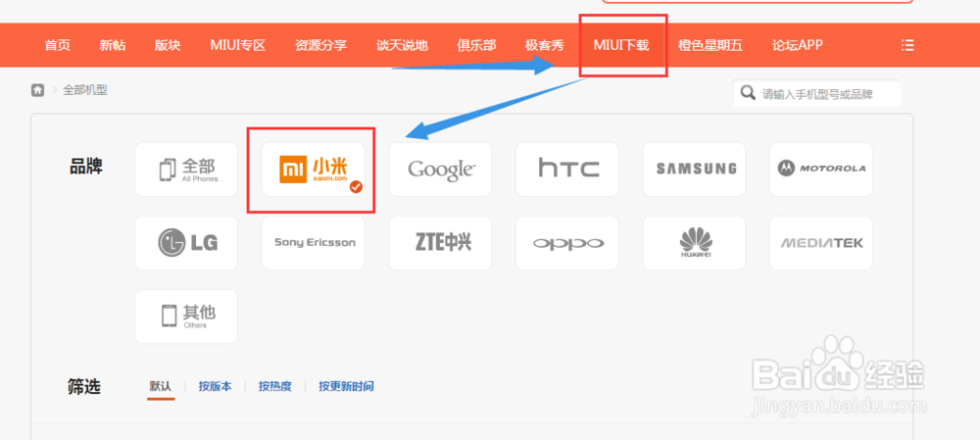Sort by 按热度 filter
Viewport: 980px width, 440px height.
click(275, 386)
